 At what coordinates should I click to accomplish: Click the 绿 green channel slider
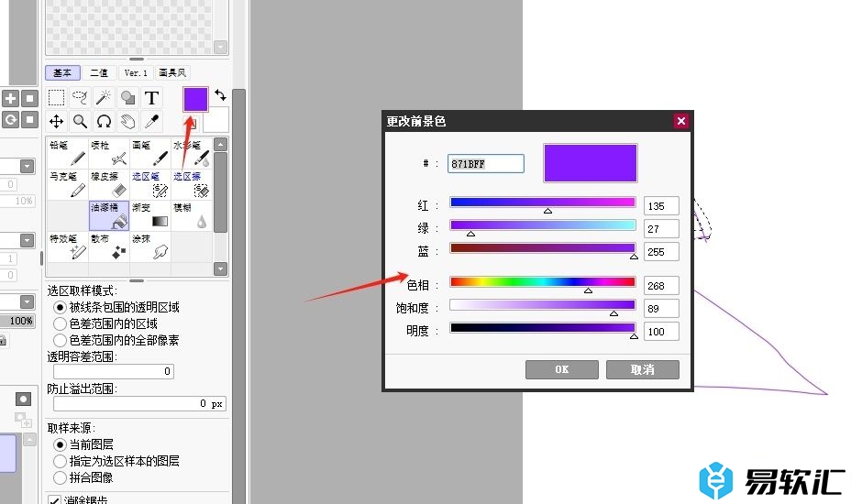543,225
